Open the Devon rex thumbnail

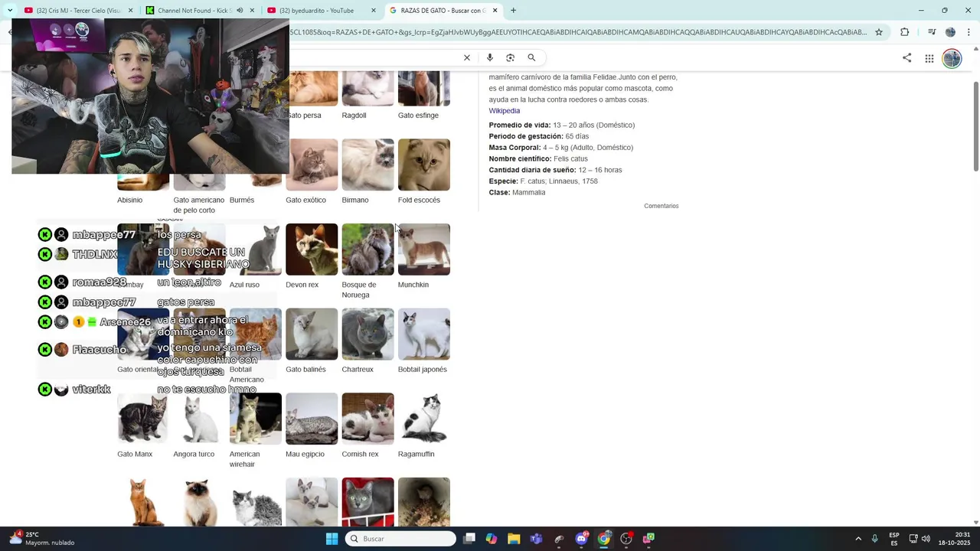click(x=312, y=249)
